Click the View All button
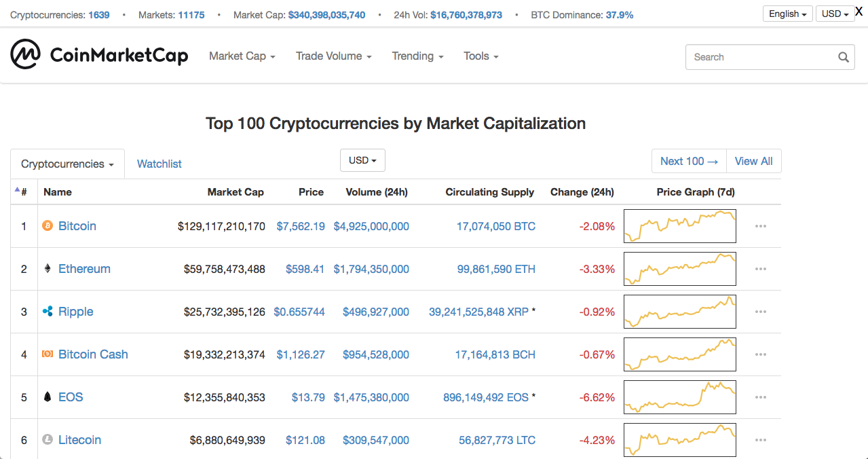Viewport: 868px width, 459px height. pyautogui.click(x=753, y=161)
